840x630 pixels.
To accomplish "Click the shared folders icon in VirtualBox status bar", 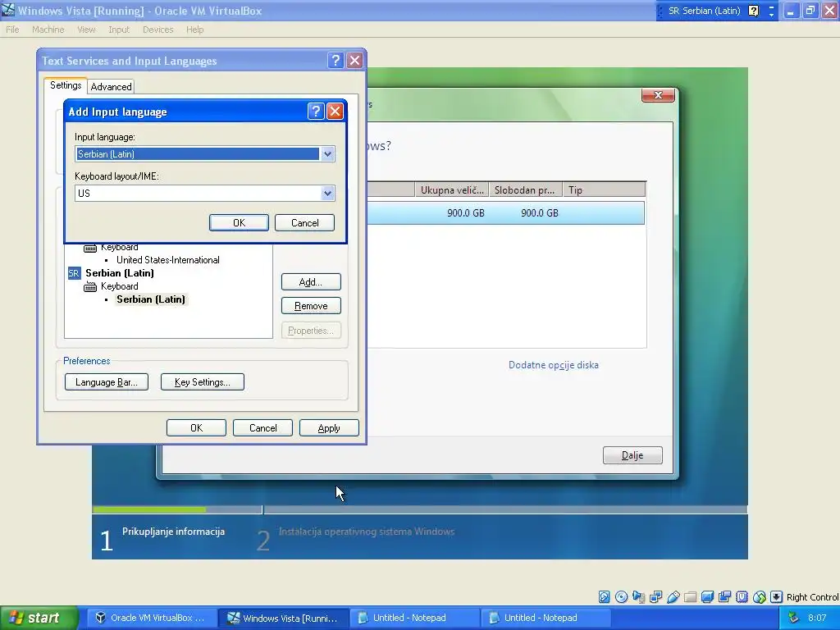I will coord(691,597).
